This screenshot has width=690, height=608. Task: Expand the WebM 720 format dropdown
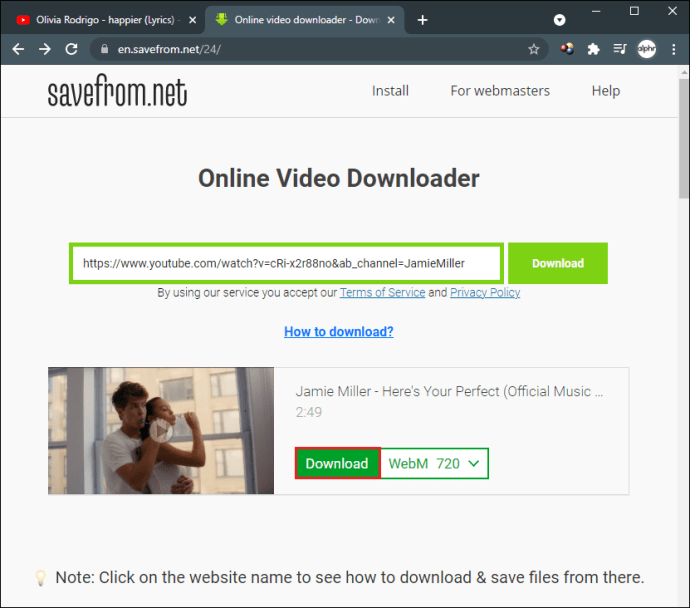434,463
